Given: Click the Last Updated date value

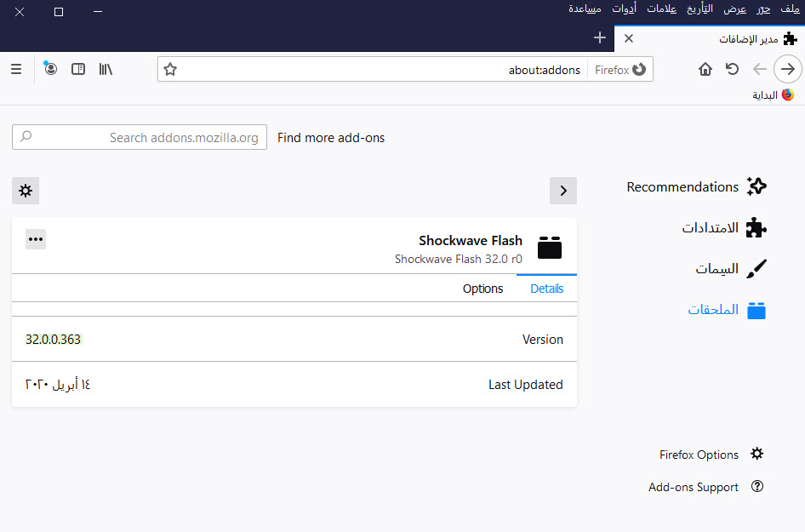Looking at the screenshot, I should pyautogui.click(x=58, y=385).
